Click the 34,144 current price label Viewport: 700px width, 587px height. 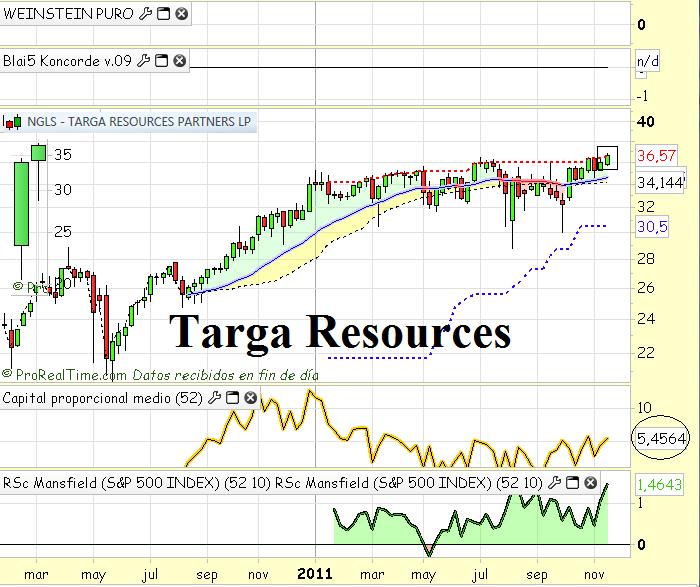(660, 182)
